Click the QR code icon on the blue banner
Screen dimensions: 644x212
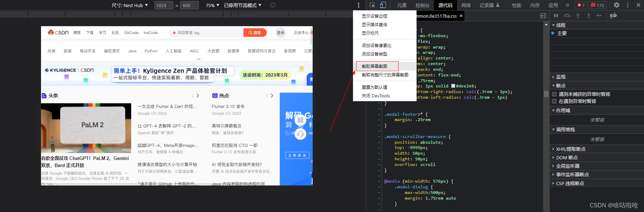click(300, 120)
